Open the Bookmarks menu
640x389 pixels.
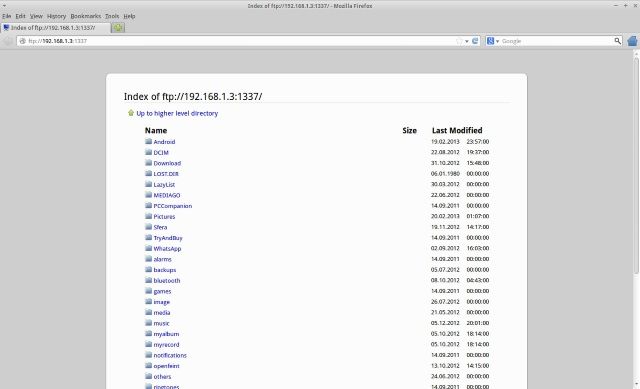86,16
